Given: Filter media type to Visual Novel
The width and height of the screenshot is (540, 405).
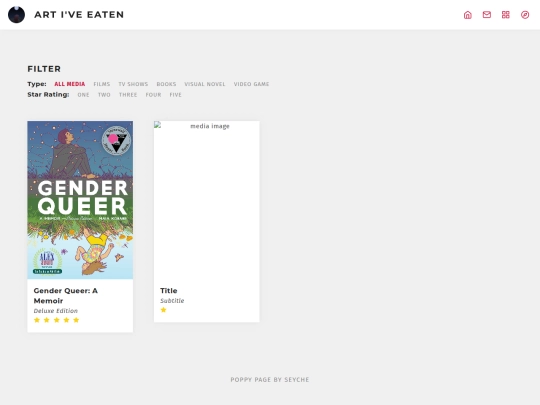Looking at the screenshot, I should click(205, 84).
